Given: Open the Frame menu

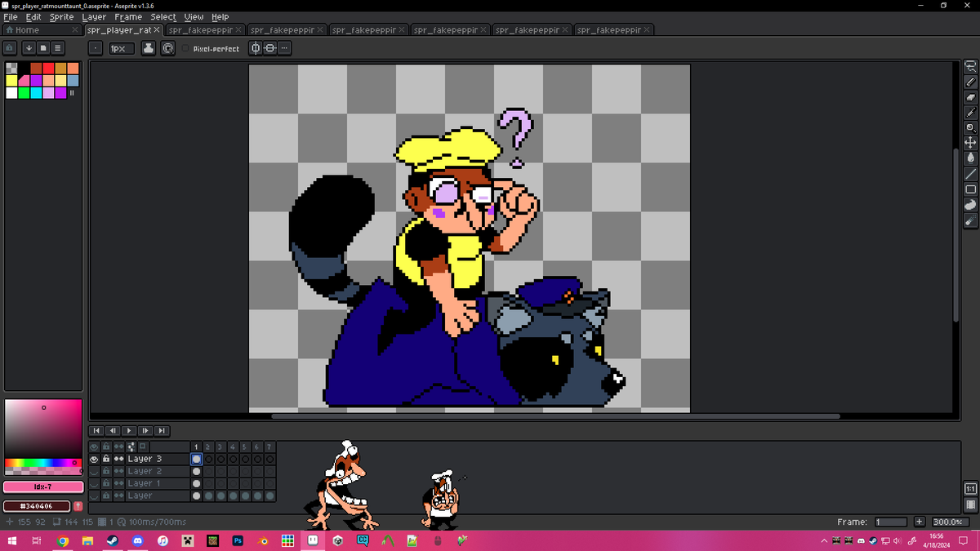Looking at the screenshot, I should [x=128, y=16].
